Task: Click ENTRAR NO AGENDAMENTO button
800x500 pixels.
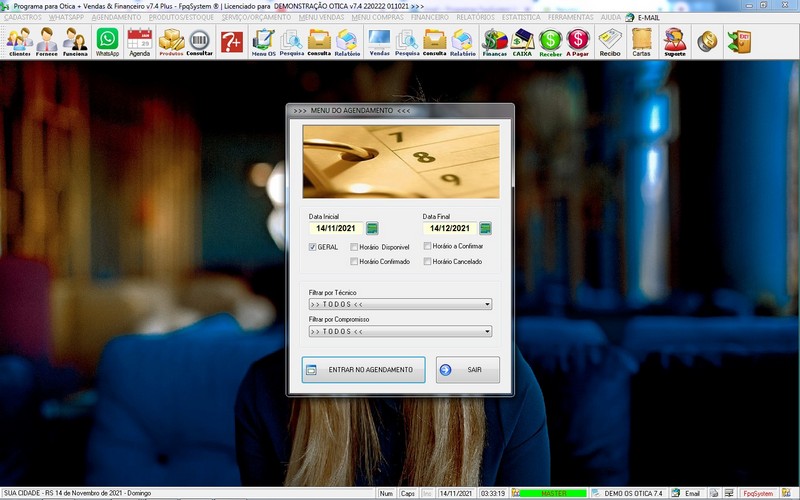Action: coord(363,370)
